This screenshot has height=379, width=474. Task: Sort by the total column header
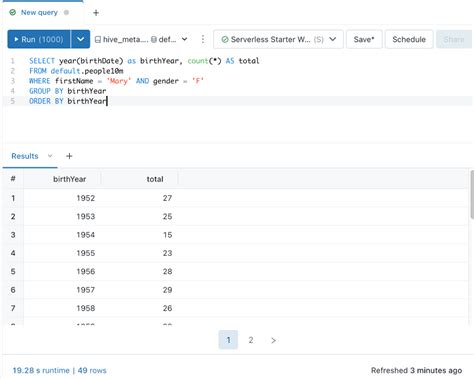coord(155,179)
